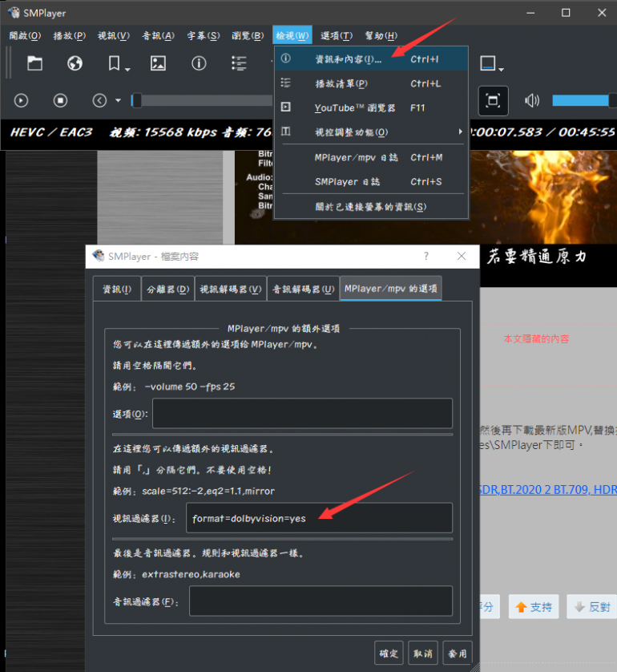Select SMPlayer 日誌 menu entry
Image resolution: width=617 pixels, height=672 pixels.
tap(371, 182)
